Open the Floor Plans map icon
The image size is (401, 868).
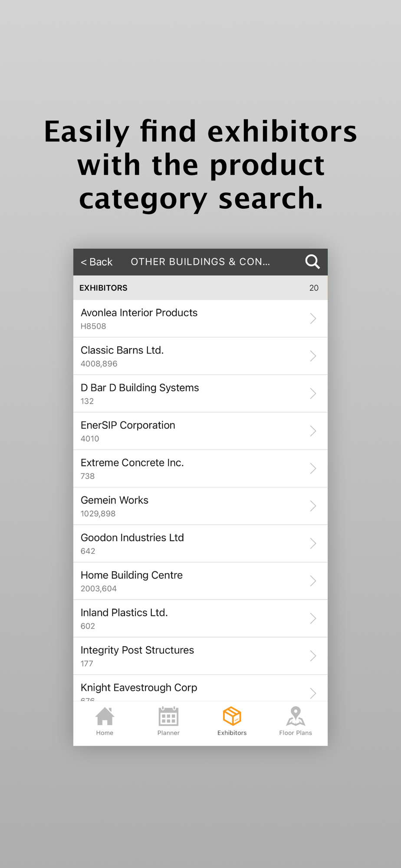[296, 717]
